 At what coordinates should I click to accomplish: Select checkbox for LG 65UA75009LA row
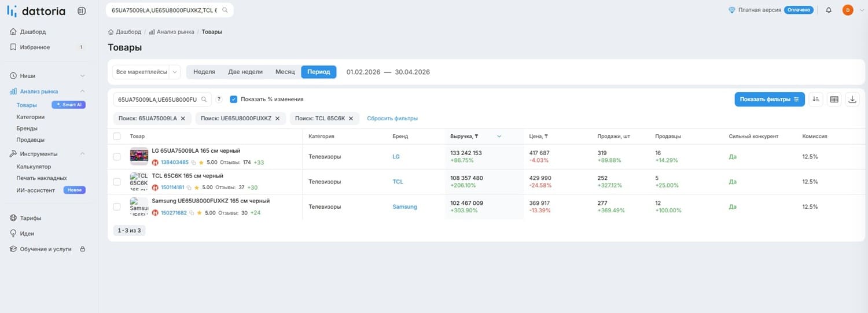coord(117,157)
